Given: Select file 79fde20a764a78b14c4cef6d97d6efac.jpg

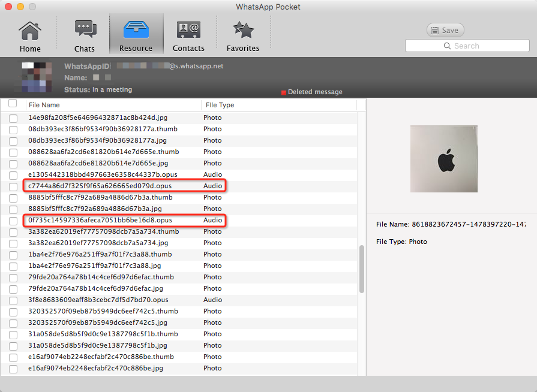Looking at the screenshot, I should coord(95,288).
